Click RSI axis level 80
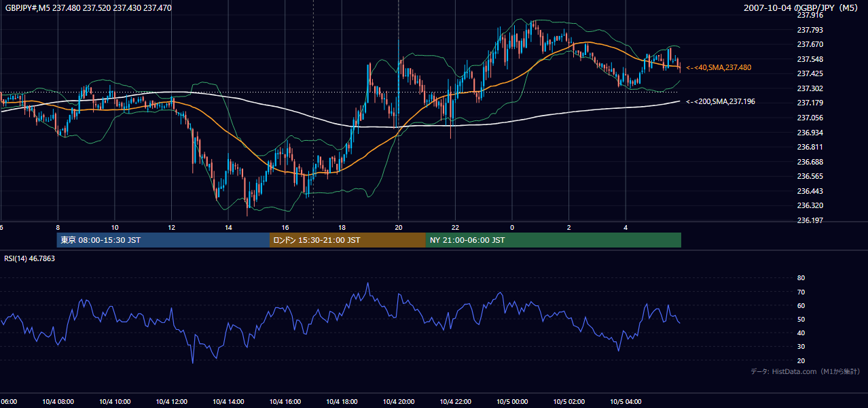 click(x=801, y=278)
